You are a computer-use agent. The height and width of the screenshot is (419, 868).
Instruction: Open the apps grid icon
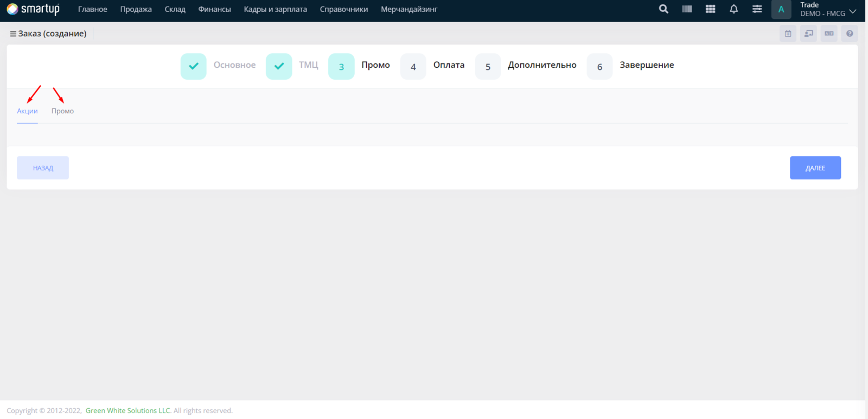pos(710,9)
